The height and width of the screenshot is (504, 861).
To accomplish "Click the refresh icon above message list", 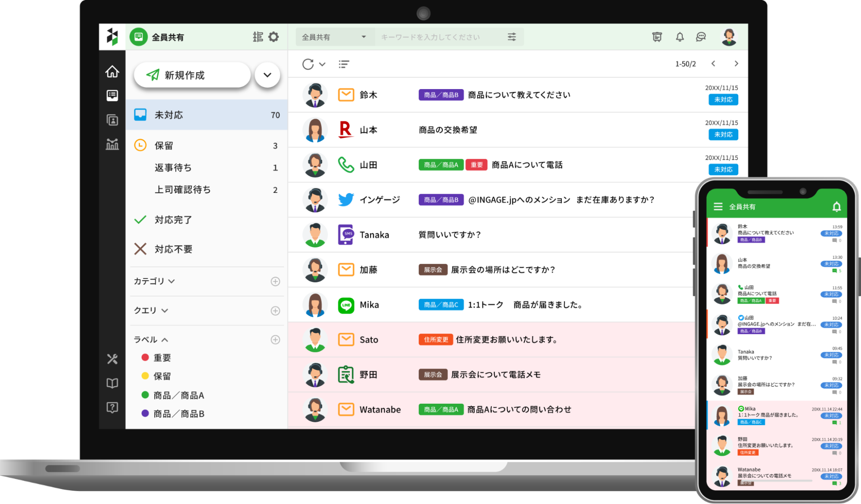I will point(308,64).
